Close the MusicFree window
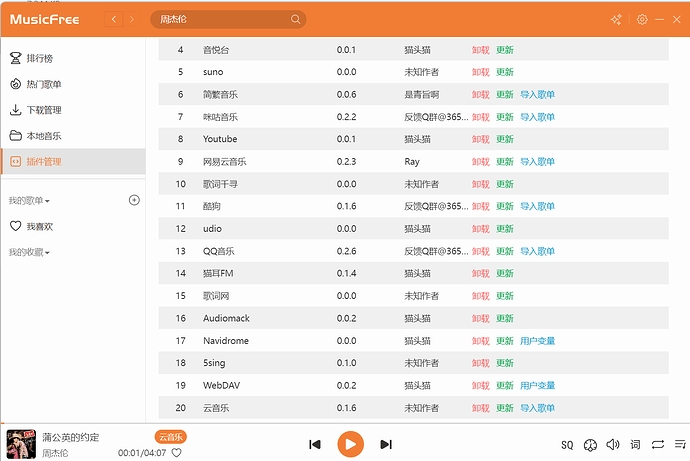 click(x=677, y=19)
